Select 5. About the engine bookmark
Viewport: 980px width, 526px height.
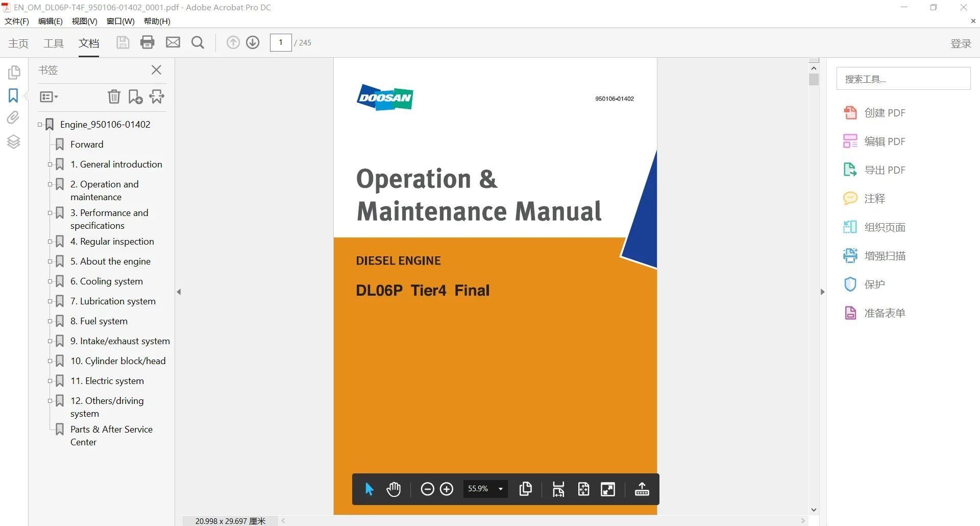(110, 261)
